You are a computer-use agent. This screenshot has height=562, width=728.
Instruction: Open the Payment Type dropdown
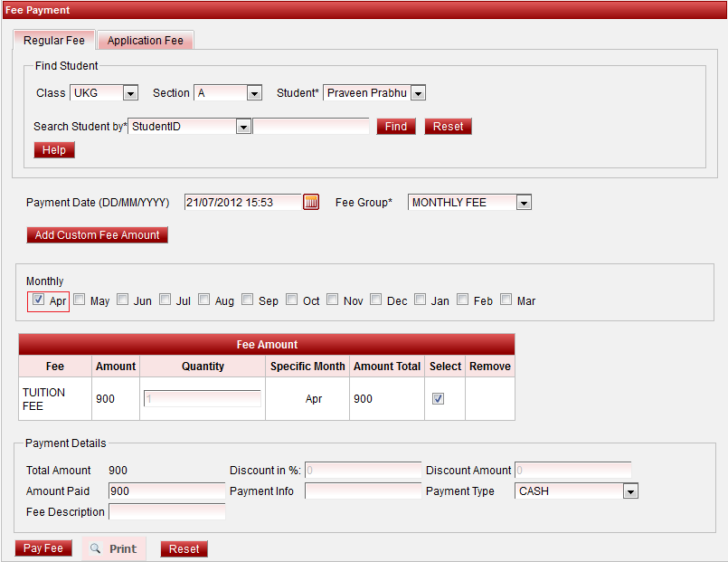pyautogui.click(x=630, y=491)
